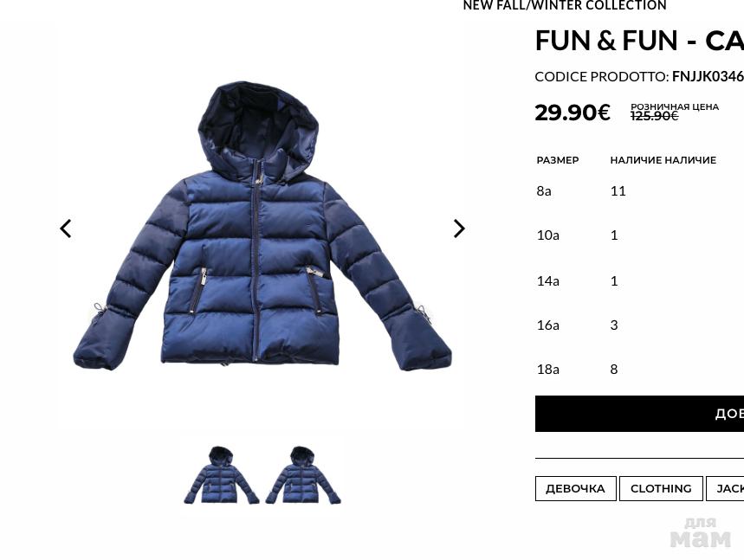Click the crossed-out 125.90€ retail price
744x560 pixels.
coord(654,116)
